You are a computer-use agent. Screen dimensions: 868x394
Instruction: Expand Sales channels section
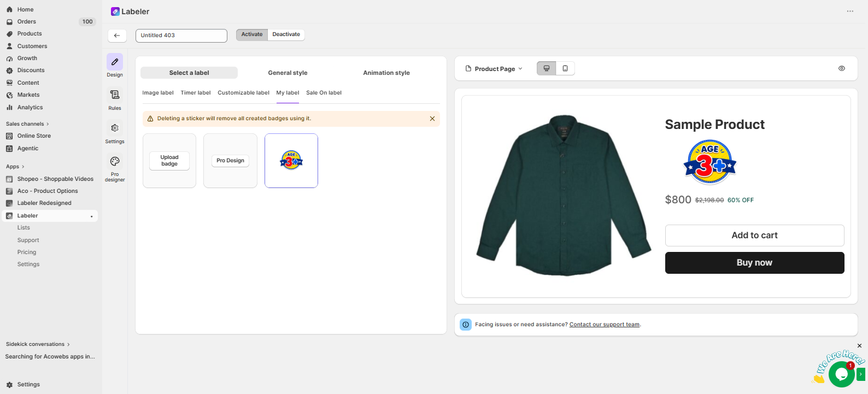(x=27, y=124)
